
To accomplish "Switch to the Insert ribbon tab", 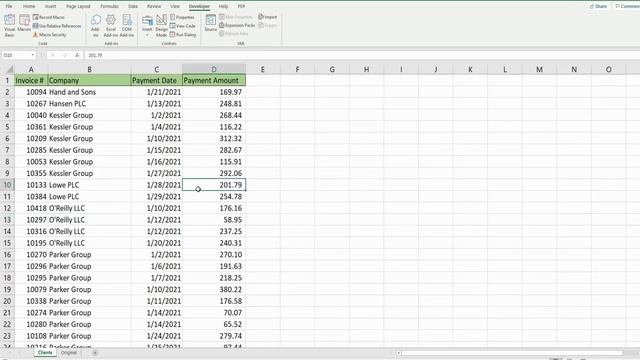I will pos(50,6).
